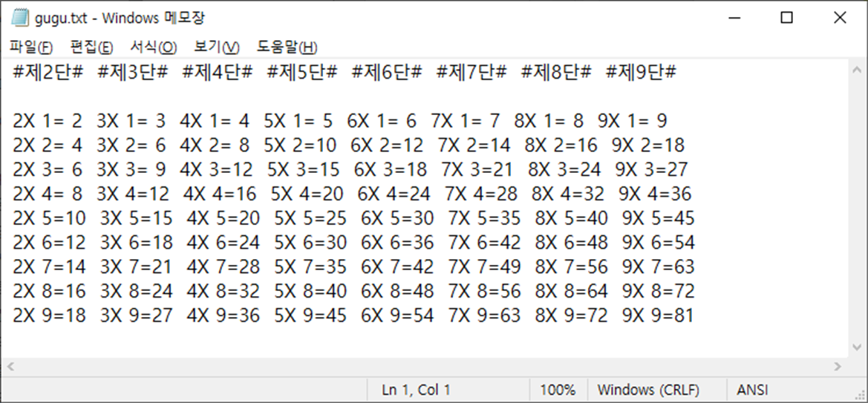Click the '#제7단#' header text
Viewport: 868px width, 403px height.
471,73
